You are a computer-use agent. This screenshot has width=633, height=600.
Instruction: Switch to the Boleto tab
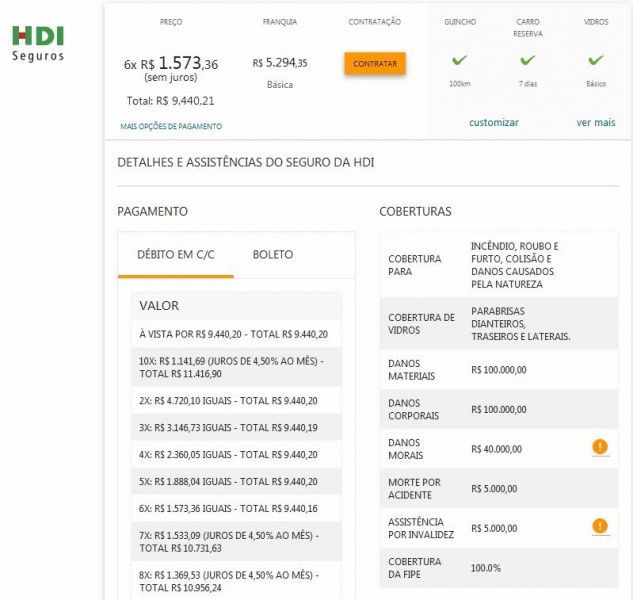[x=273, y=255]
